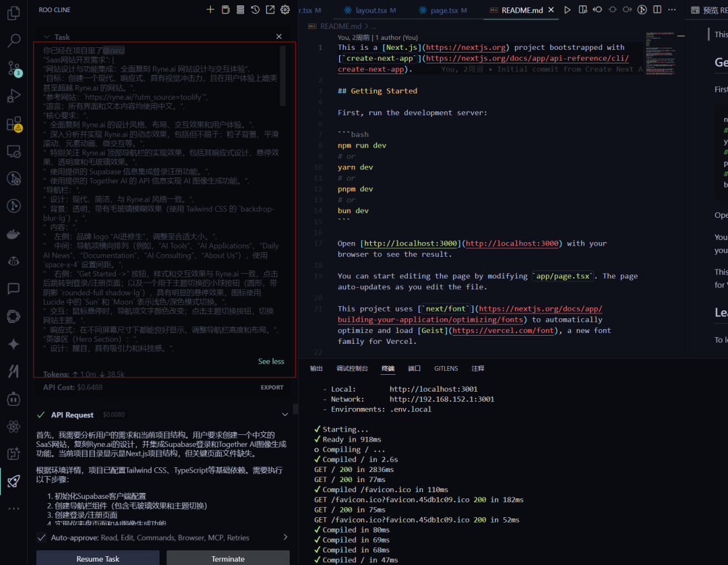Start a new Roo Cline task with plus icon
This screenshot has height=565, width=728.
tap(210, 9)
